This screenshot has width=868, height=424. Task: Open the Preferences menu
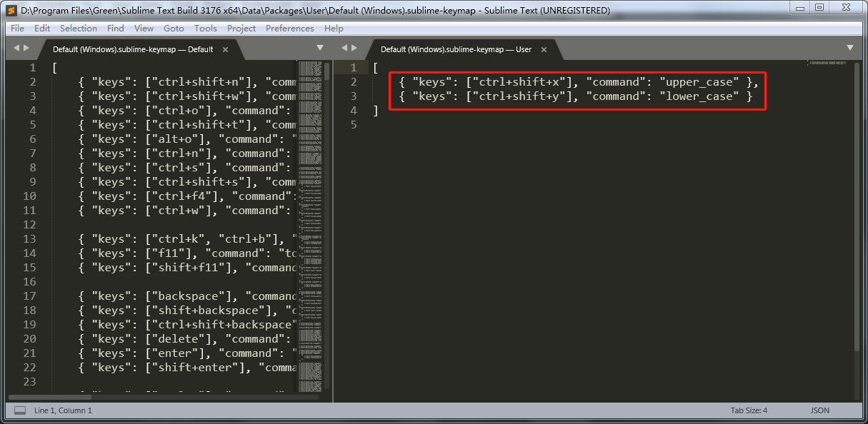(289, 28)
